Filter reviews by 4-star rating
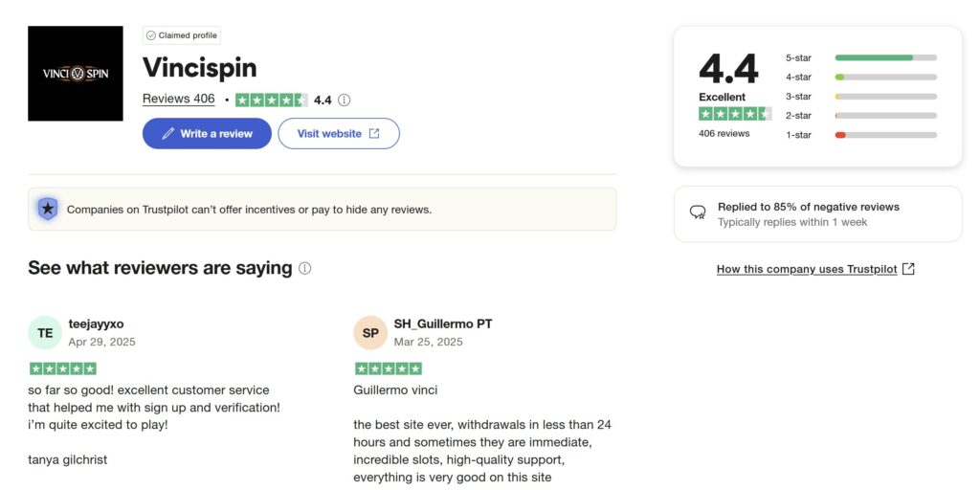The height and width of the screenshot is (490, 980). pos(861,77)
